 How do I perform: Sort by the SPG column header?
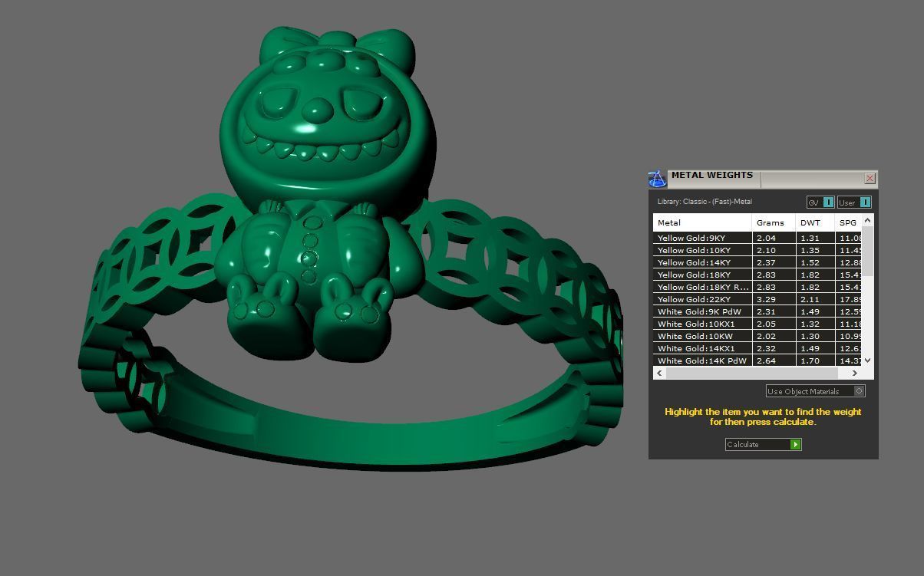tap(848, 222)
